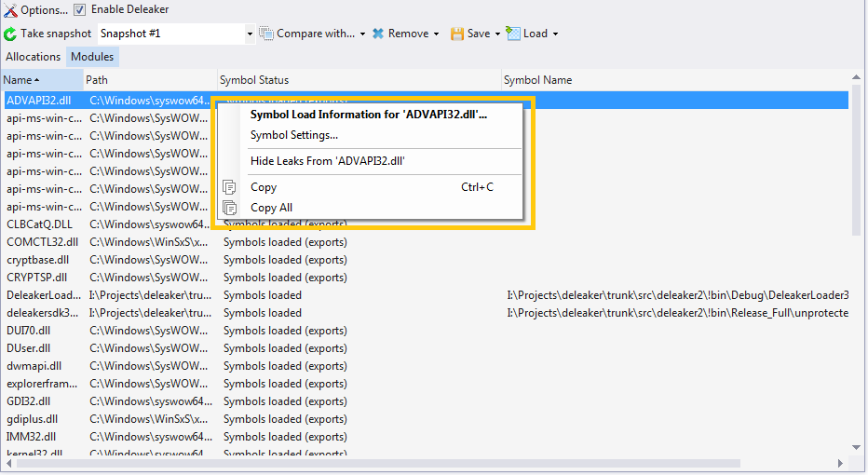Sort by the Symbol Status column header

point(359,80)
